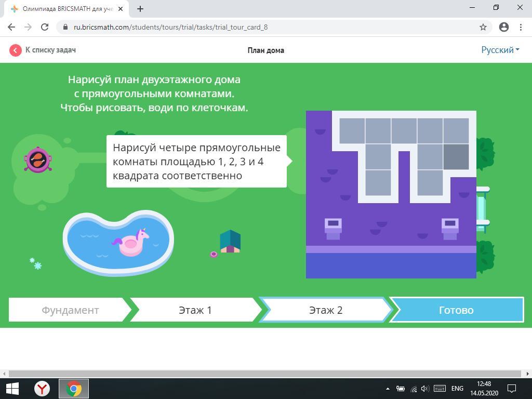Click the grill icon with sausages
The width and height of the screenshot is (532, 399).
tap(38, 159)
